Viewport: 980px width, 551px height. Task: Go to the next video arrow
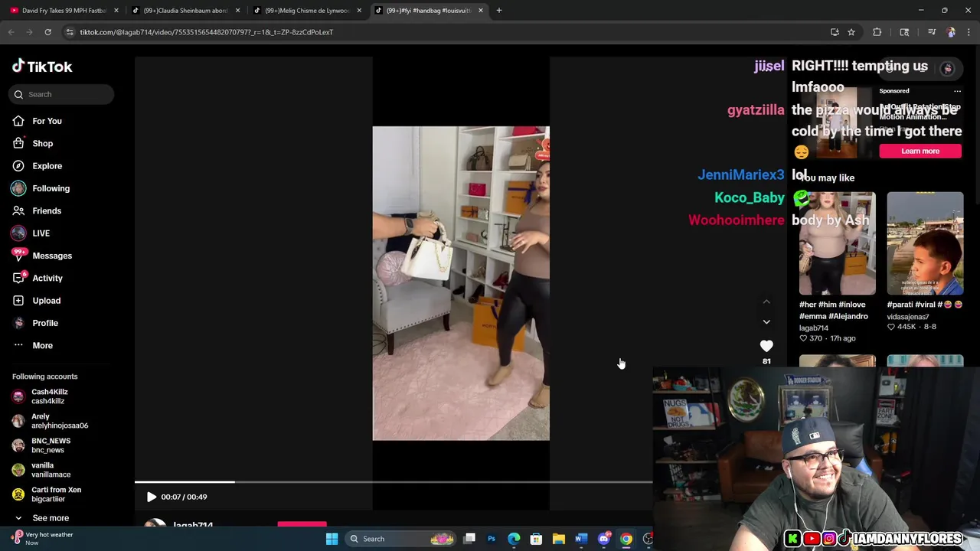766,321
